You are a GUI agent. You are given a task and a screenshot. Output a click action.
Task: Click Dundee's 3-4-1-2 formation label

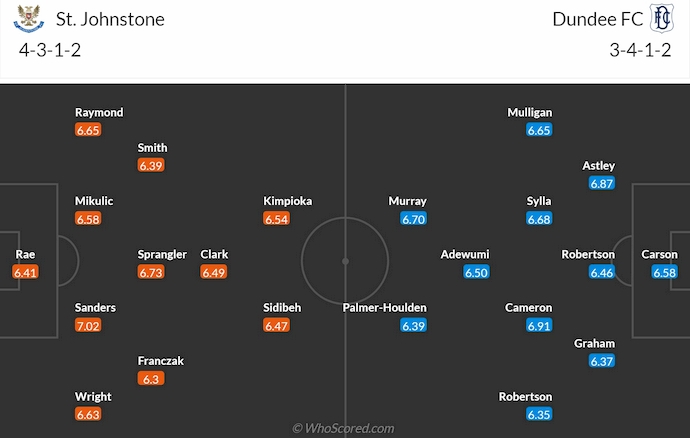tap(641, 51)
